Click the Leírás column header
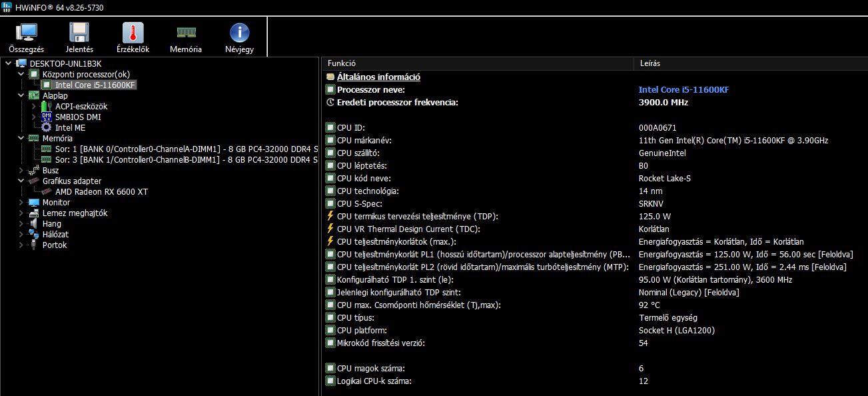 click(x=650, y=63)
